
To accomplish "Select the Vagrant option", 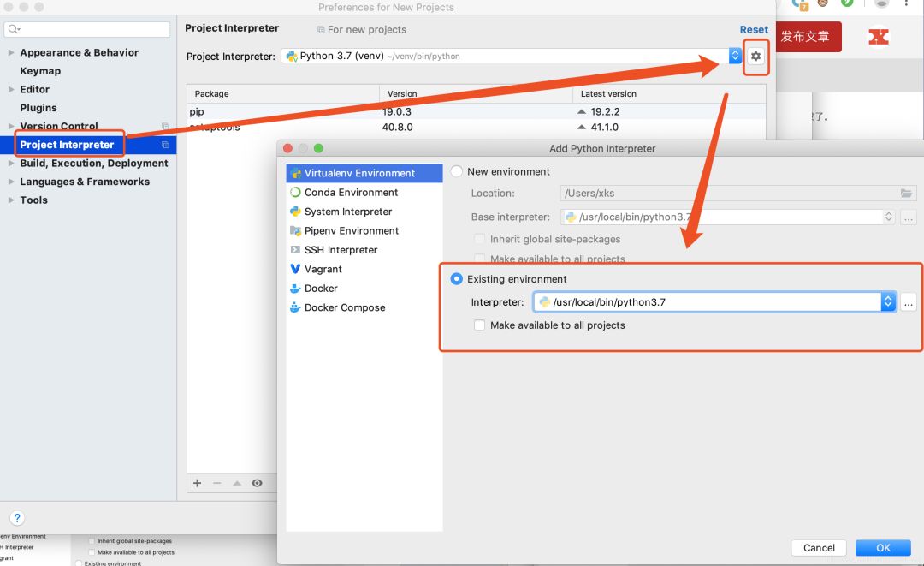I will (364, 269).
